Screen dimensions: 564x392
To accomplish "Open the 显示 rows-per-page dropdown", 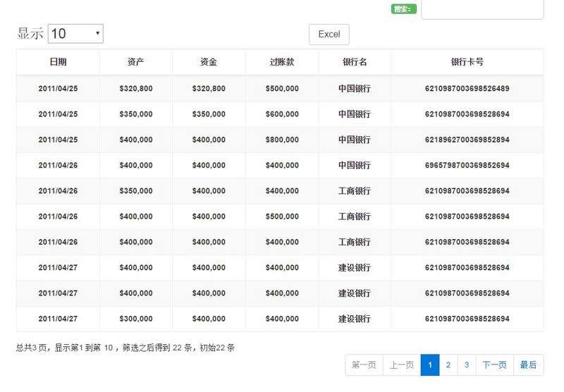I will pos(75,33).
